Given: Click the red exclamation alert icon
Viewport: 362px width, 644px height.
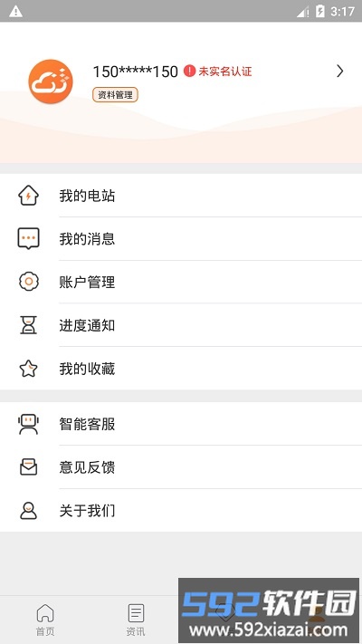Looking at the screenshot, I should click(189, 71).
